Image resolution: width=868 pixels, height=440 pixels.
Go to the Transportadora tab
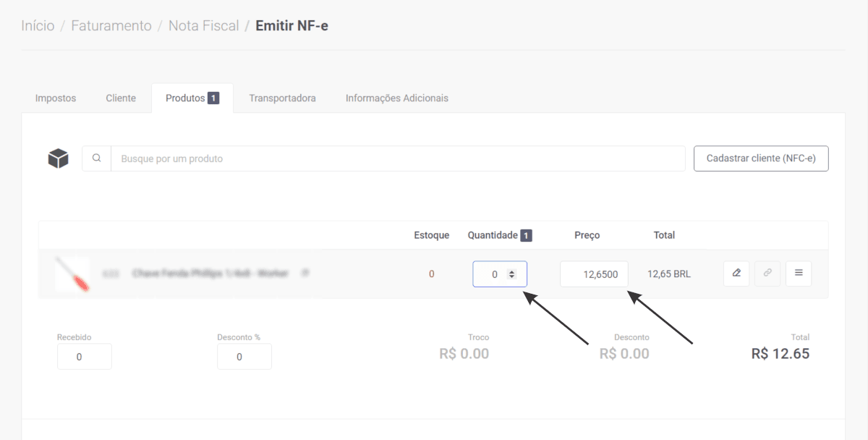point(283,98)
